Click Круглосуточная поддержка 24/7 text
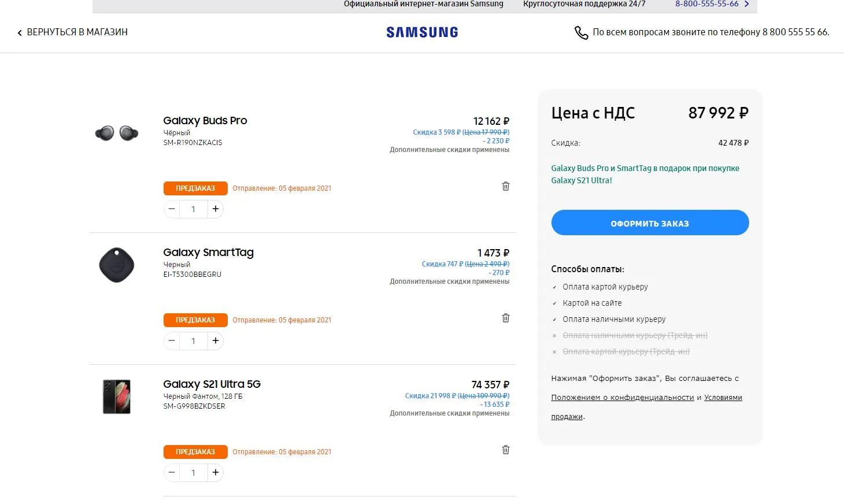 584,4
